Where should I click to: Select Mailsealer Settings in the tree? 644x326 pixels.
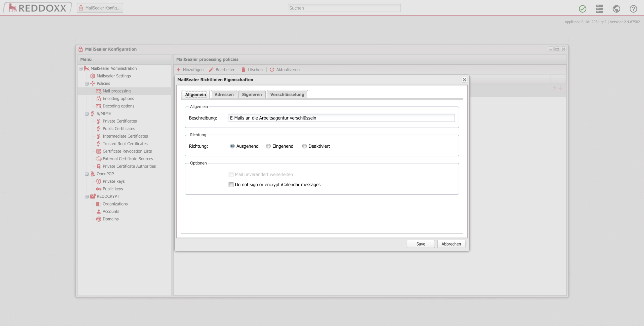pos(114,76)
